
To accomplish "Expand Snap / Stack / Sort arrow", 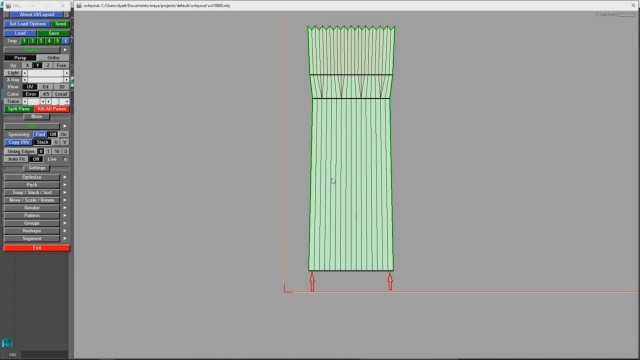I will tap(65, 192).
